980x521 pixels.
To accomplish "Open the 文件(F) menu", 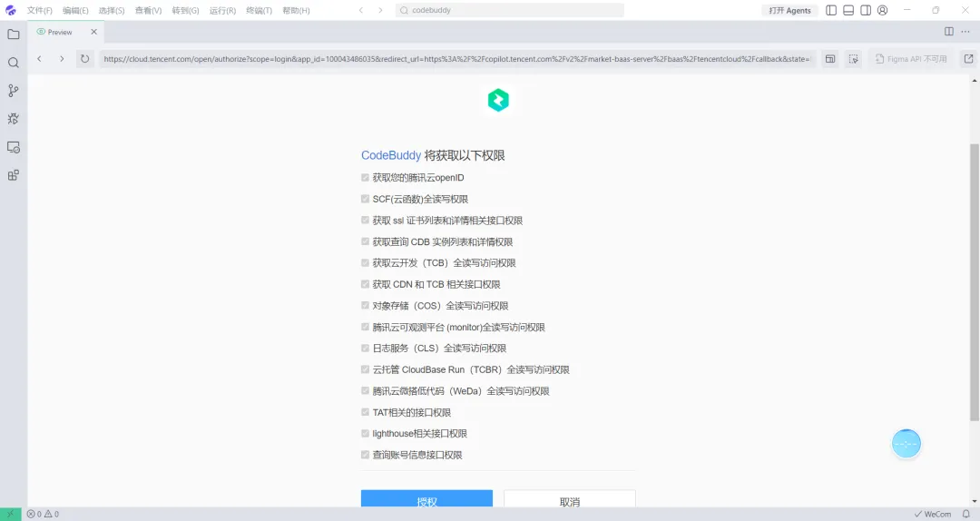I will pos(39,11).
